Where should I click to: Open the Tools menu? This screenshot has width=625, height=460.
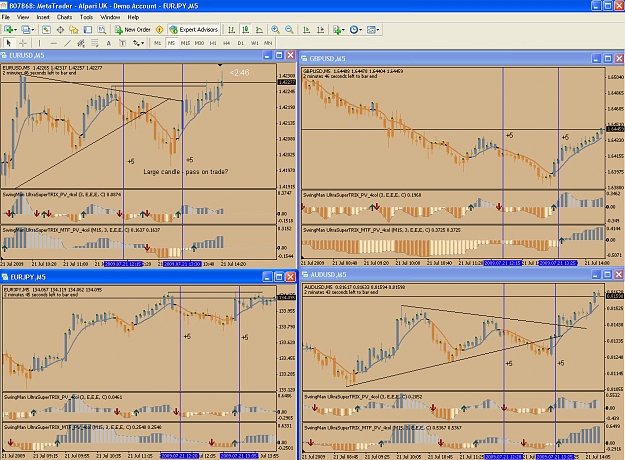(86, 17)
